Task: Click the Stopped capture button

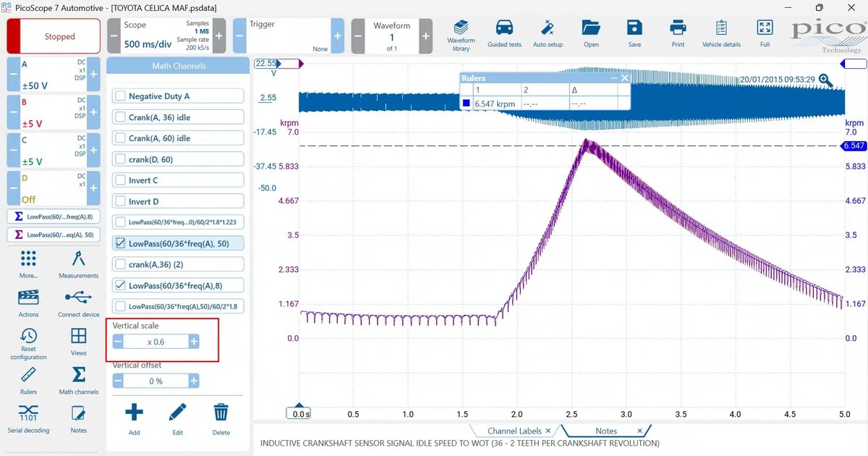Action: [54, 36]
